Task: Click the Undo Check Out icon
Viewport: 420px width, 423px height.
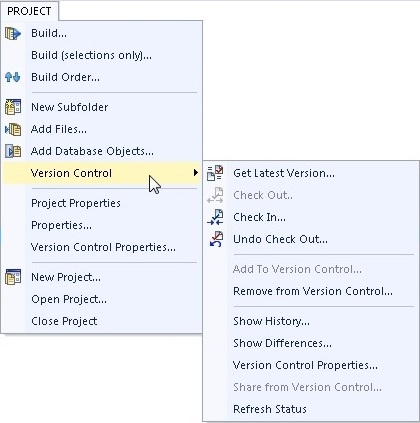Action: point(216,239)
